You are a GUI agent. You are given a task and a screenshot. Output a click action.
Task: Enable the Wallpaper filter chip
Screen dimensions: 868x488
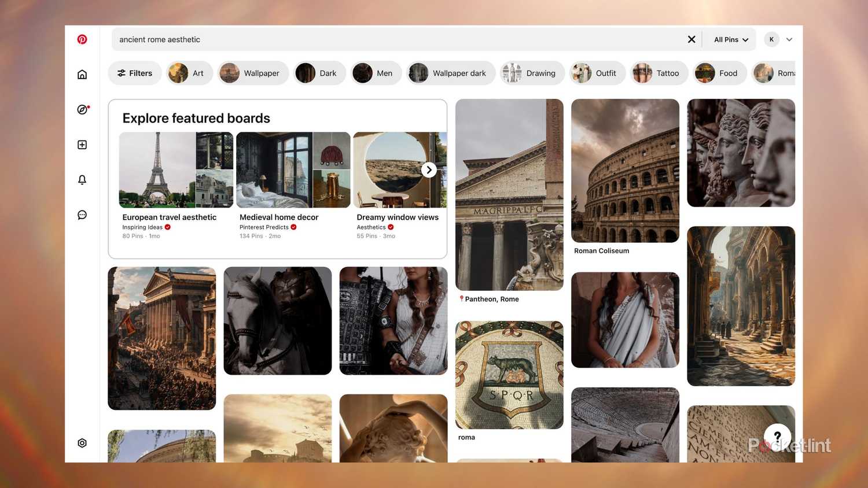click(x=253, y=73)
